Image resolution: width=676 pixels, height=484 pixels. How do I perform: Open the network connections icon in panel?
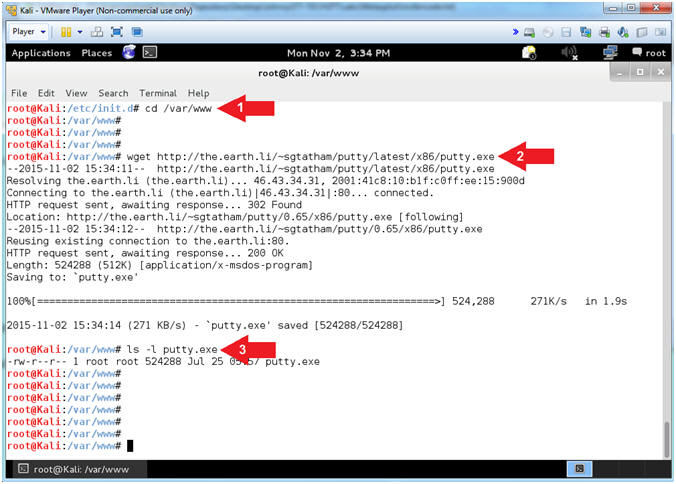[610, 53]
